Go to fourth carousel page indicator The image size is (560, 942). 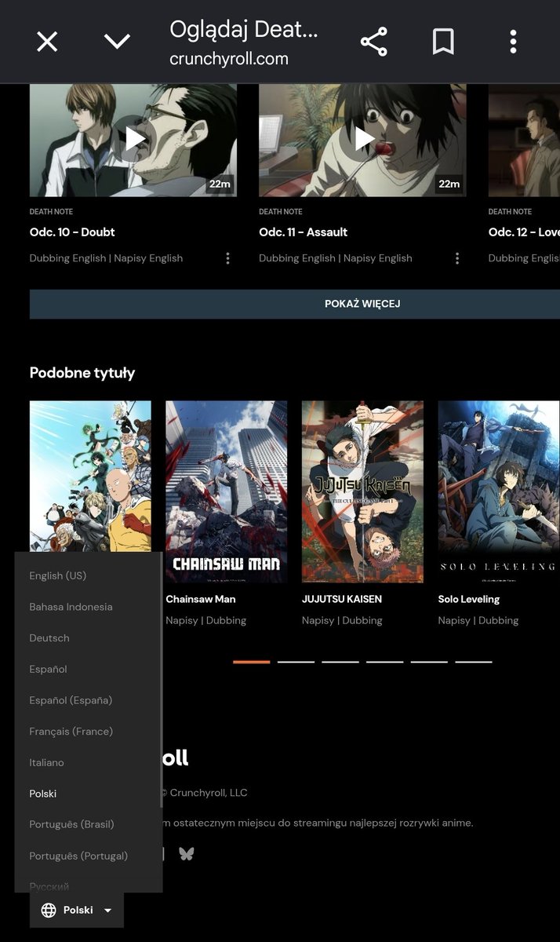tap(384, 662)
